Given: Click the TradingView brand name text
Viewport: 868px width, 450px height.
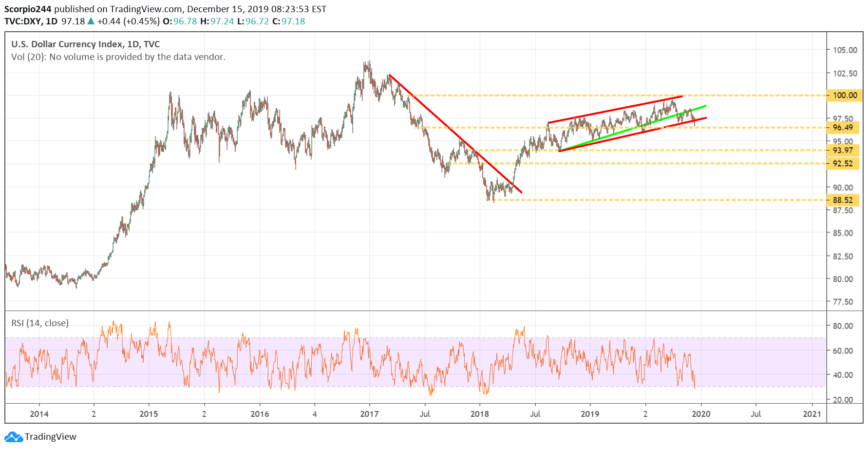Looking at the screenshot, I should [51, 436].
